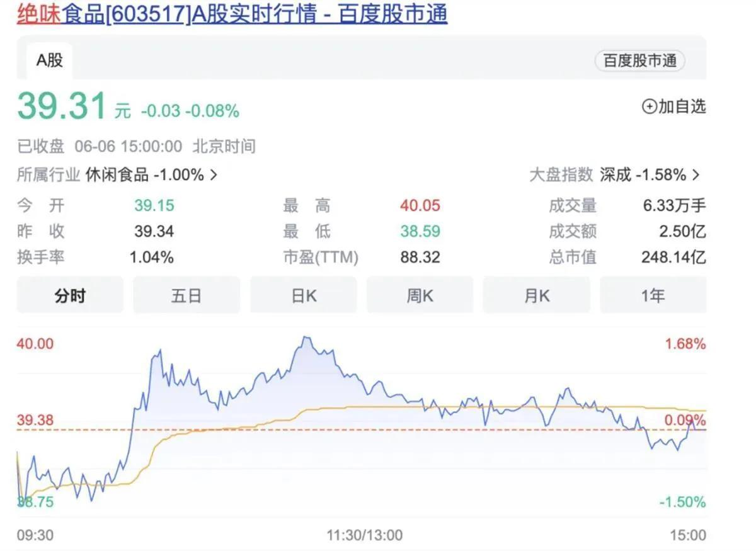
Task: Switch to the 五日 five-day chart
Action: coord(186,295)
